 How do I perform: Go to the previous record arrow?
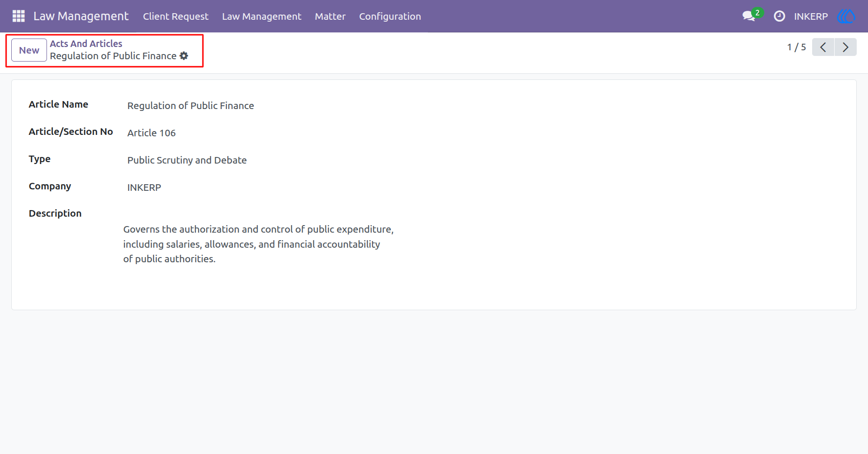(823, 47)
